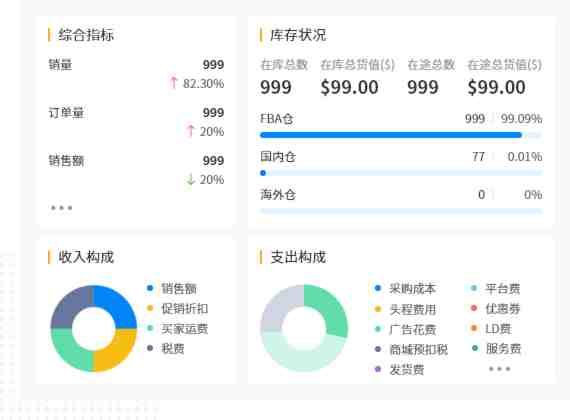Screen dimensions: 570x420
Task: Toggle 销售额 legend dot in 收入构成
Action: tap(150, 288)
